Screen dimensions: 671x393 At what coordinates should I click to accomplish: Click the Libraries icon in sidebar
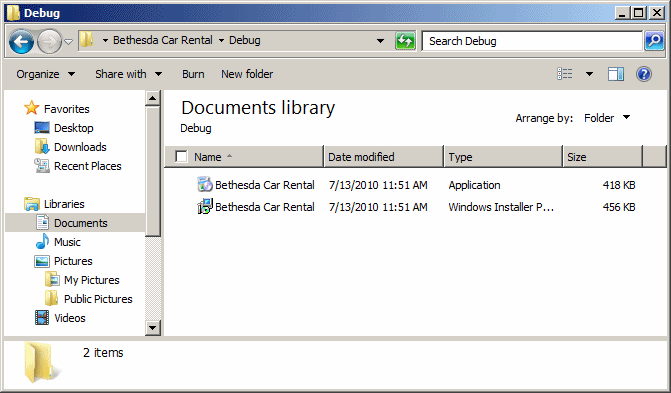[32, 204]
